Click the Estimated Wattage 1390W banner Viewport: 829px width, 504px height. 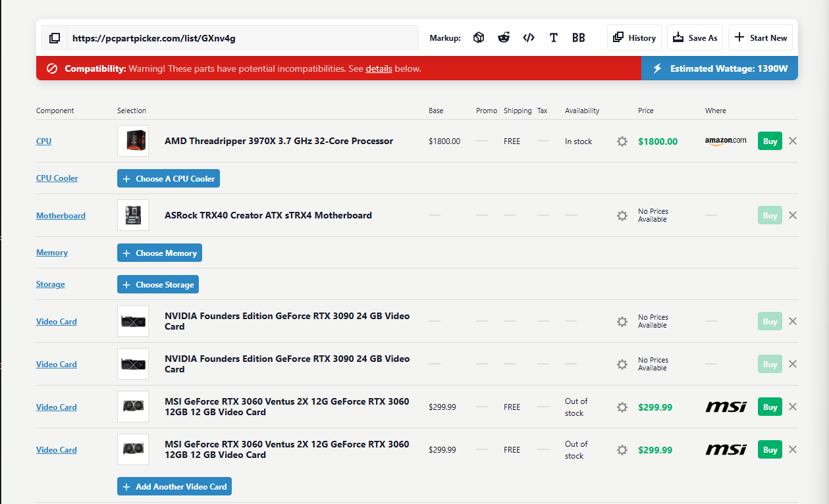click(x=720, y=68)
